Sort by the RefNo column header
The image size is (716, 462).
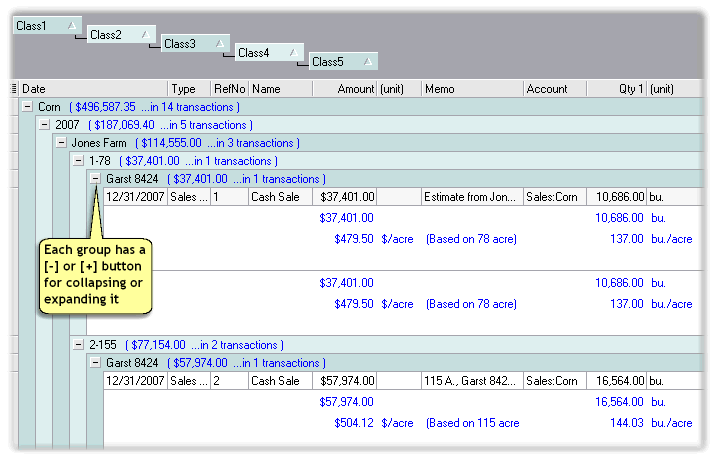click(x=230, y=89)
